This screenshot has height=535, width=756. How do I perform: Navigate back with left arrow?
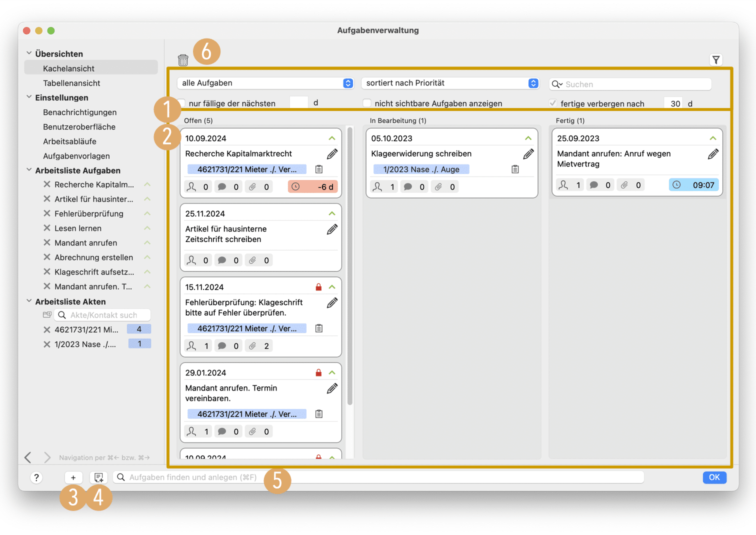[x=28, y=457]
